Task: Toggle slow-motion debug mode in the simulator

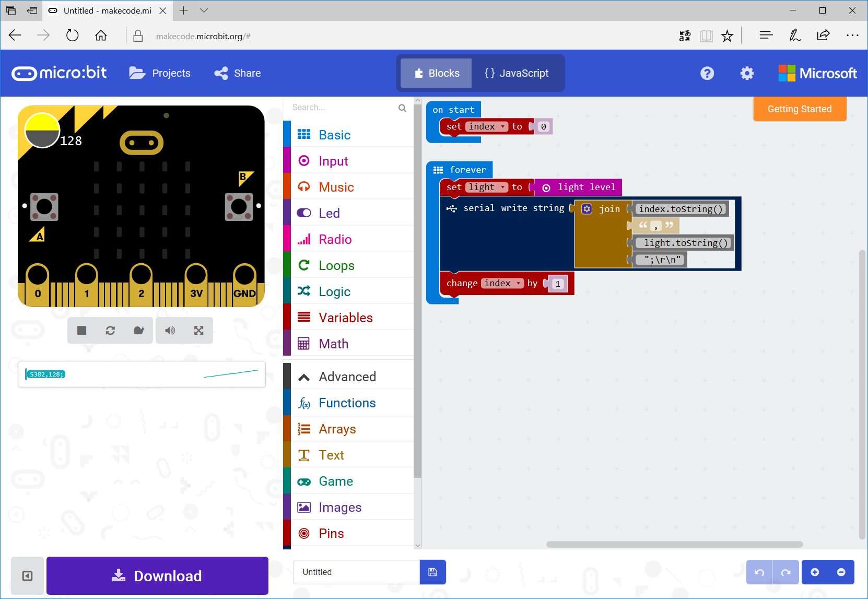Action: [139, 330]
